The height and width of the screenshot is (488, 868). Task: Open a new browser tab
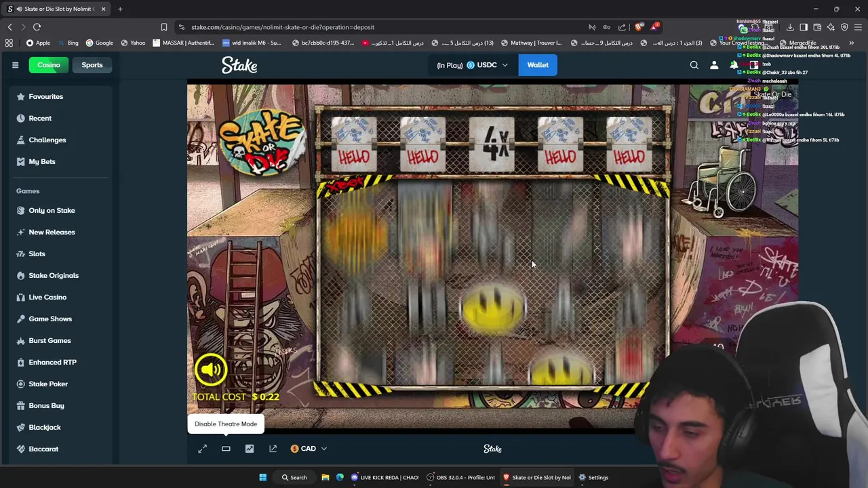tap(120, 9)
